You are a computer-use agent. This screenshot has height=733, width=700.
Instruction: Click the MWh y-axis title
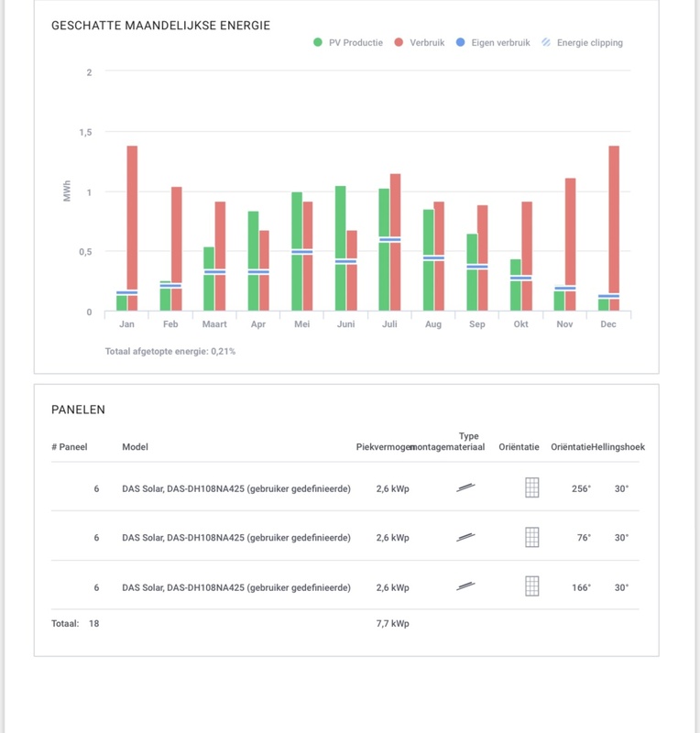(x=67, y=191)
